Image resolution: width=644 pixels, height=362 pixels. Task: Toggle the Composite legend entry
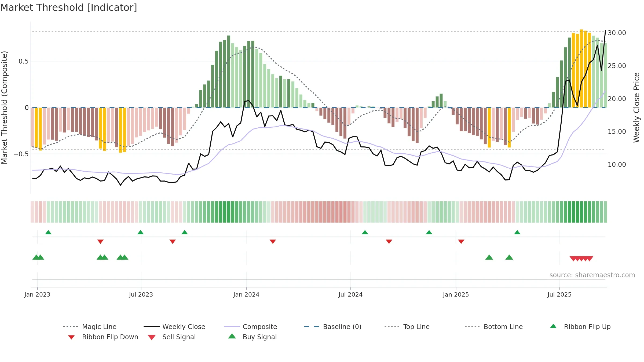click(250, 327)
